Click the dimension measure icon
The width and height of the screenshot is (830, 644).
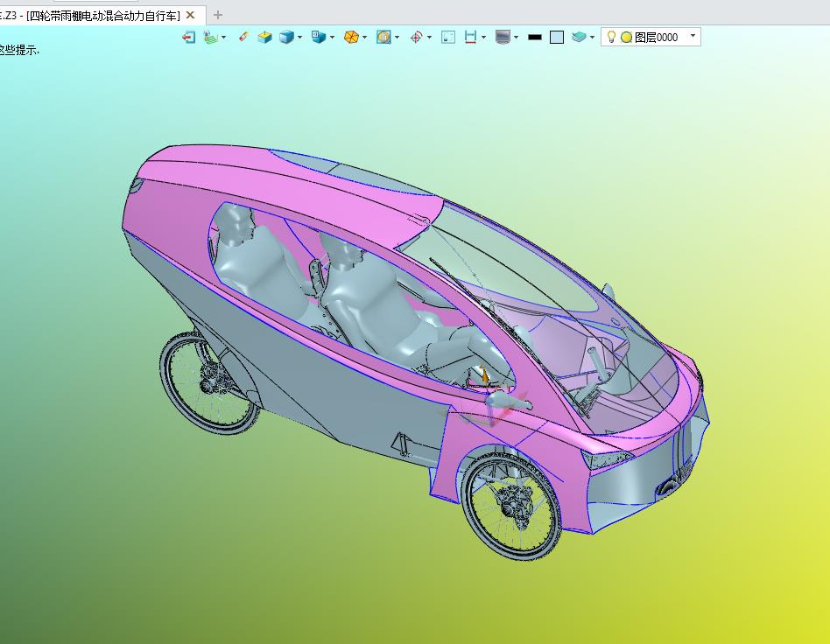470,38
